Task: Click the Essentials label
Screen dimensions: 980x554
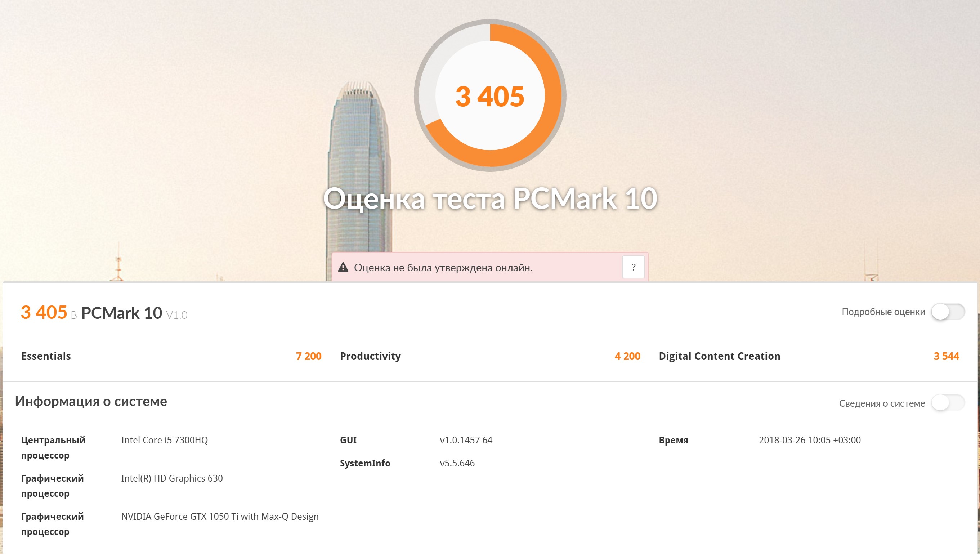Action: (x=46, y=356)
